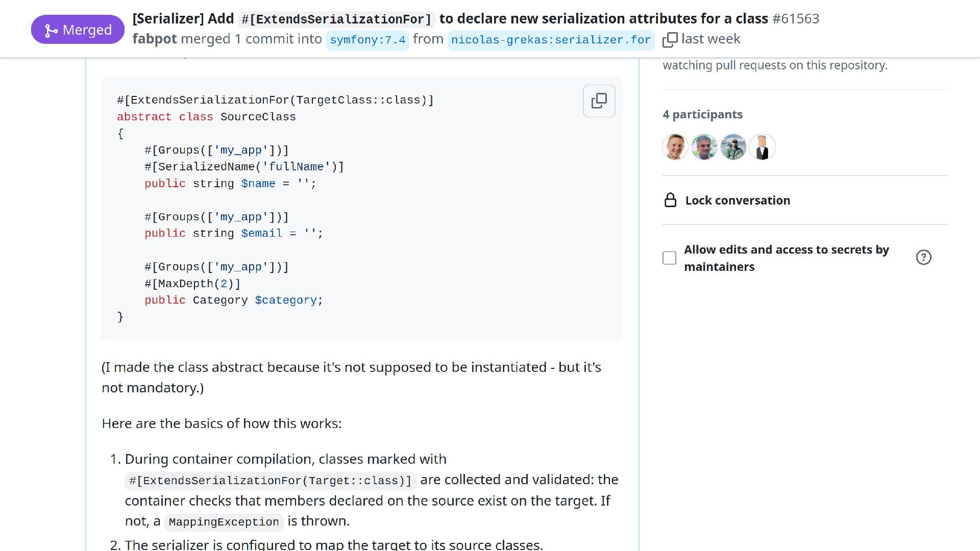Image resolution: width=980 pixels, height=551 pixels.
Task: Open fabpot's user profile
Action: (x=155, y=39)
